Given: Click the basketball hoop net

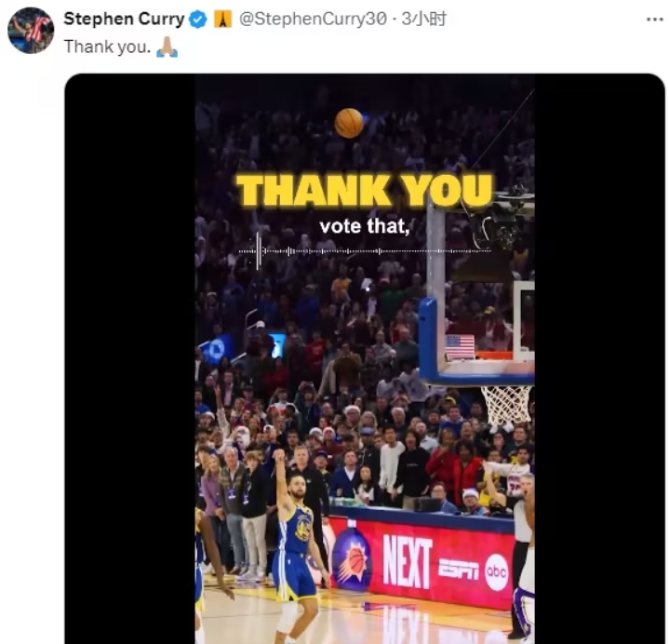Looking at the screenshot, I should coord(507,405).
